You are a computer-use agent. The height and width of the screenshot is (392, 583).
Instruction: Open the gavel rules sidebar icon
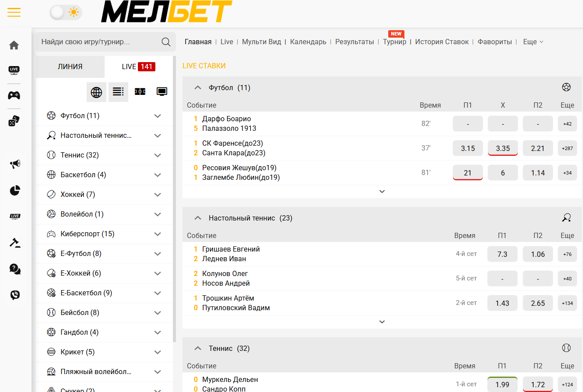pos(15,242)
